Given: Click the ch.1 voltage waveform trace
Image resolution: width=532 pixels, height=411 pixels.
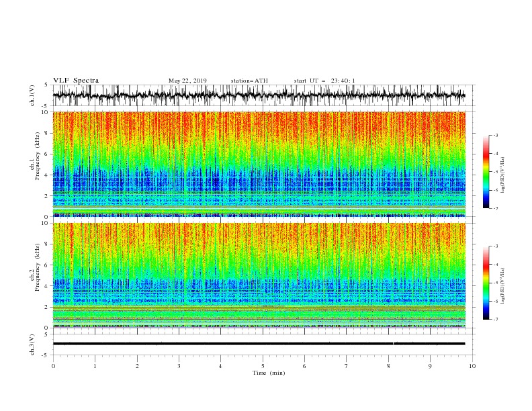Looking at the screenshot, I should coord(259,95).
